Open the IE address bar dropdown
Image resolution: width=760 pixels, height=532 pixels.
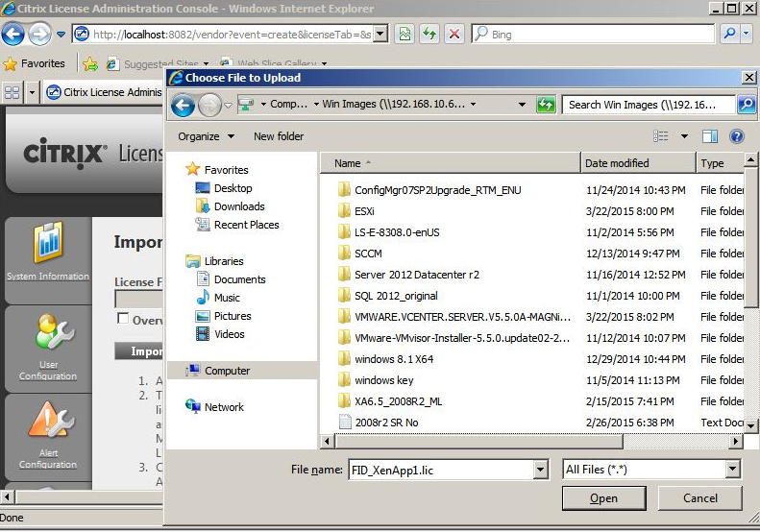point(380,34)
